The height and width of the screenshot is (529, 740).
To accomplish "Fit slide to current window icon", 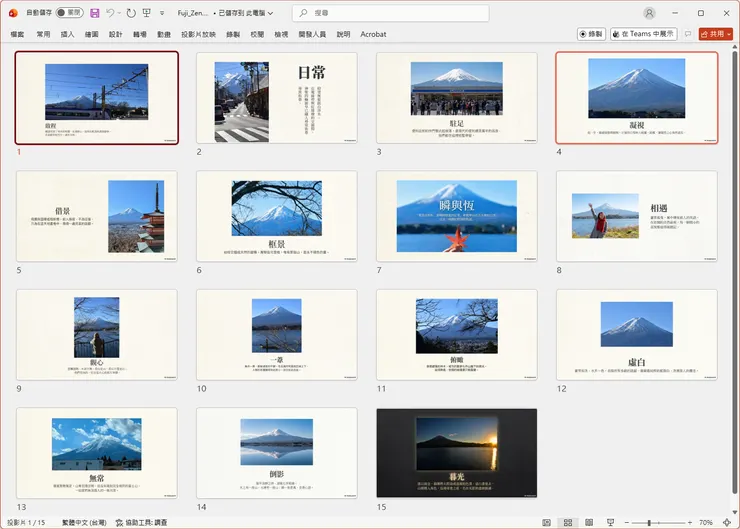I will 729,522.
